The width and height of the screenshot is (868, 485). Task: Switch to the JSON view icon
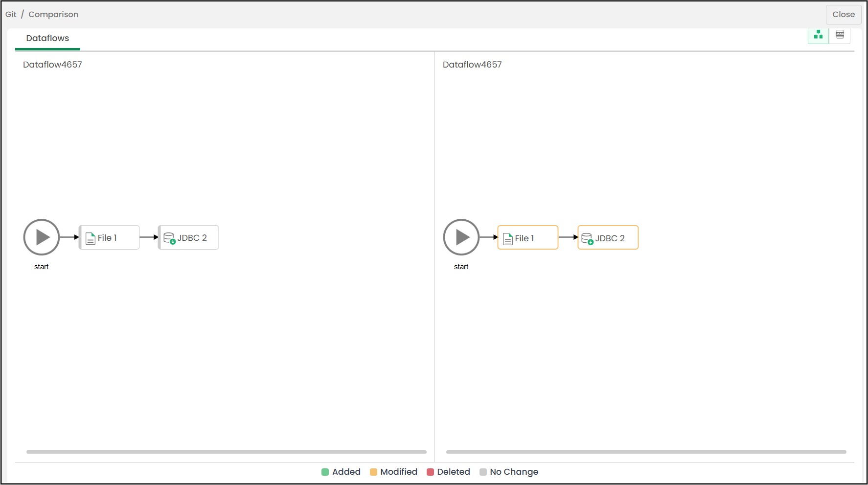(840, 35)
